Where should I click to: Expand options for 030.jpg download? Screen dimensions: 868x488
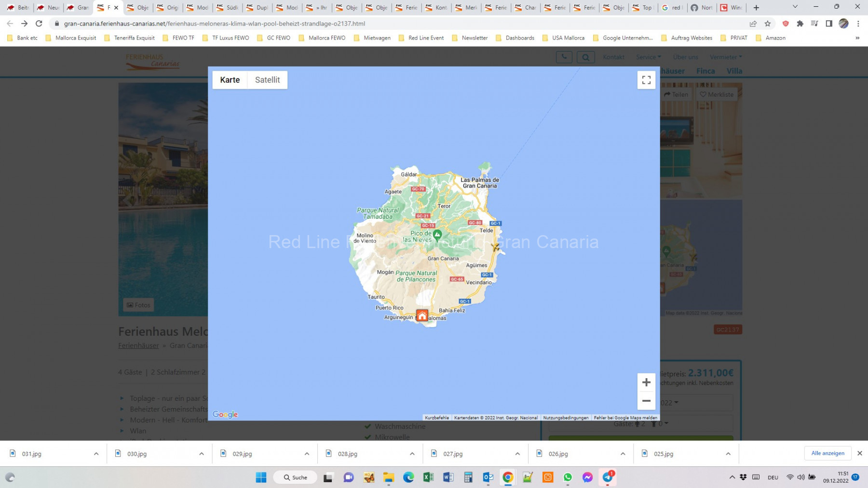(202, 454)
